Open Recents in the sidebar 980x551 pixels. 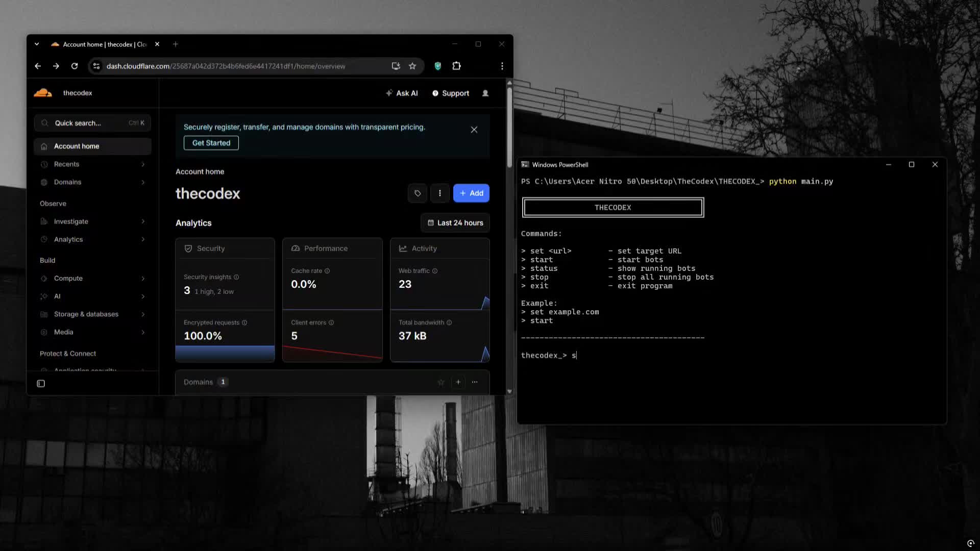66,164
